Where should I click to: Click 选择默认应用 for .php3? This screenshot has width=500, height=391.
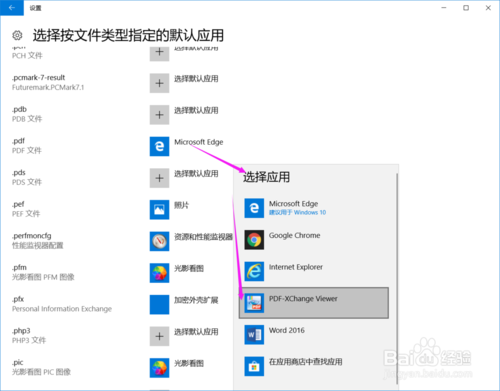click(x=196, y=332)
